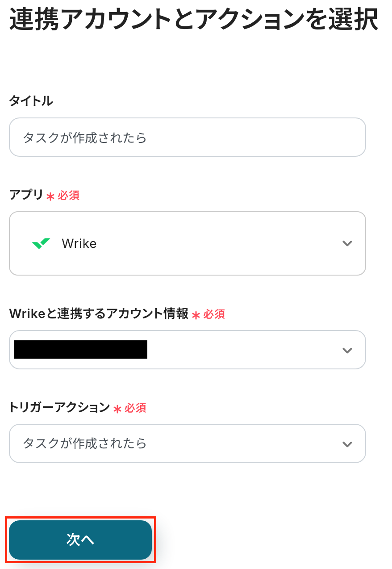Click 必須 marker next to トリガーアクション
Image resolution: width=392 pixels, height=569 pixels.
[135, 408]
